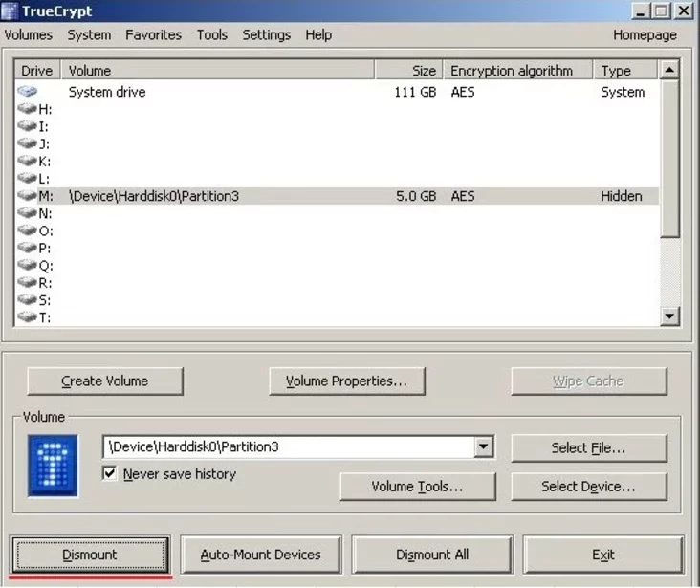Viewport: 700px width, 588px height.
Task: Open the Volumes menu
Action: pos(29,34)
